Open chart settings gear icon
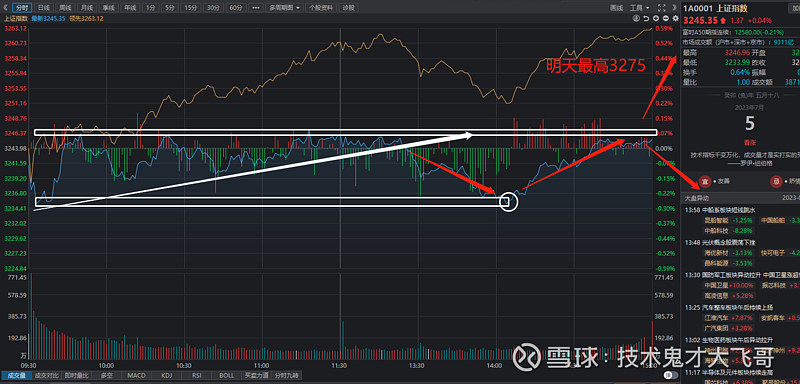 pyautogui.click(x=676, y=18)
